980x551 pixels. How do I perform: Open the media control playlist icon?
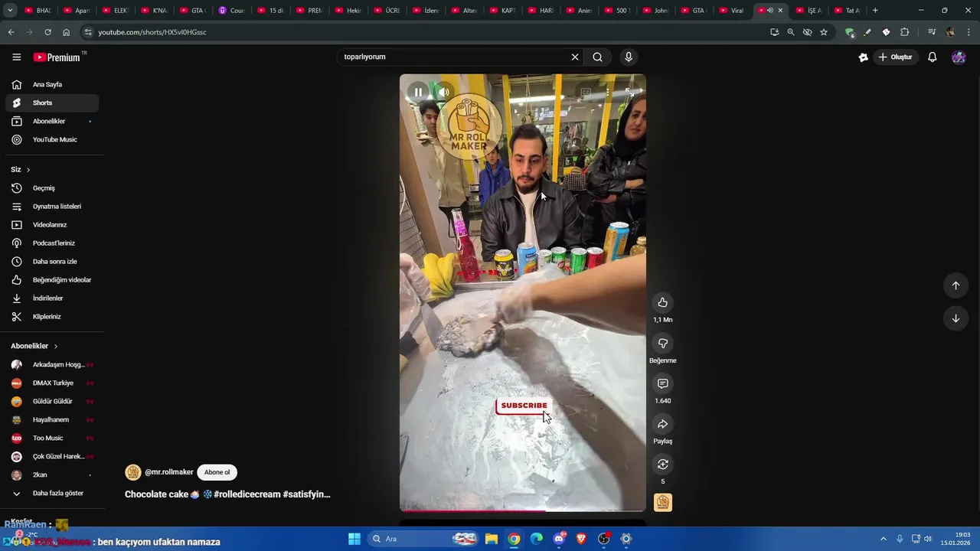click(932, 32)
